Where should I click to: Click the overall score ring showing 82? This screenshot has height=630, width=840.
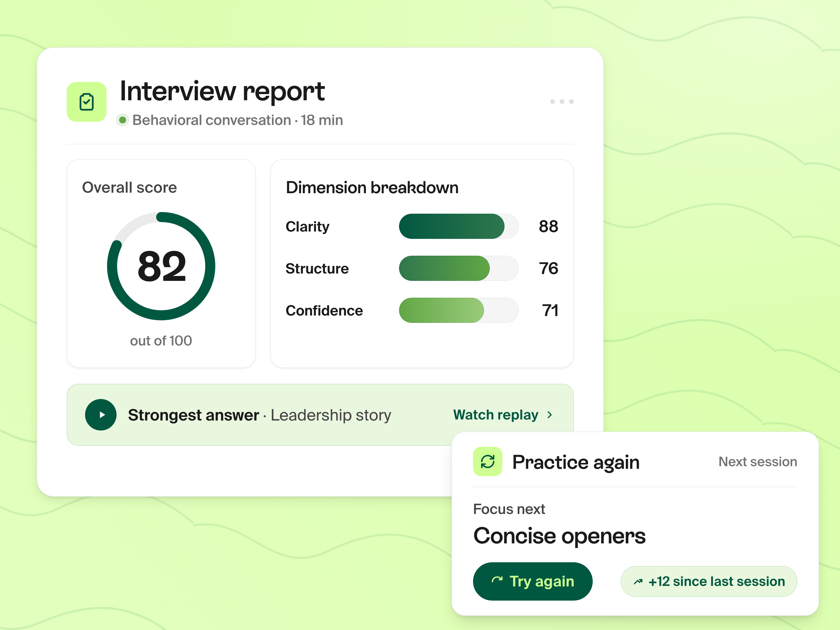coord(161,266)
